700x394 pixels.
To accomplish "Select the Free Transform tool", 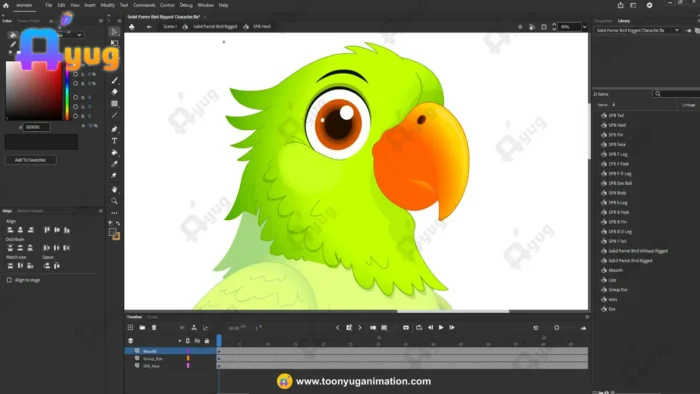I will pos(114,43).
